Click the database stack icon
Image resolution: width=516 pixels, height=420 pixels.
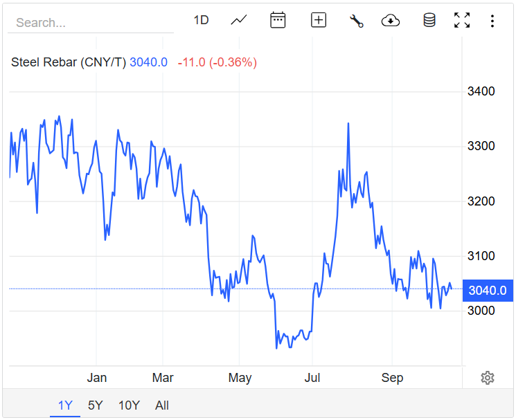point(429,20)
